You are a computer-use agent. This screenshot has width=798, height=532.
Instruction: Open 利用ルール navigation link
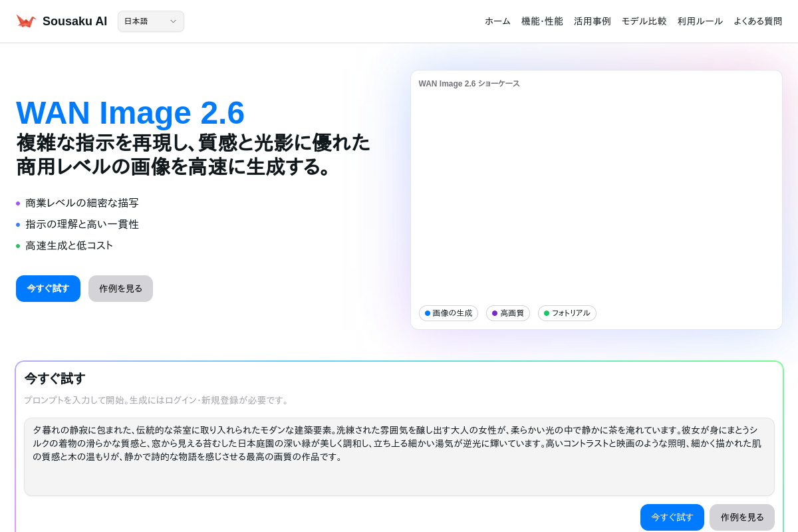(x=700, y=21)
